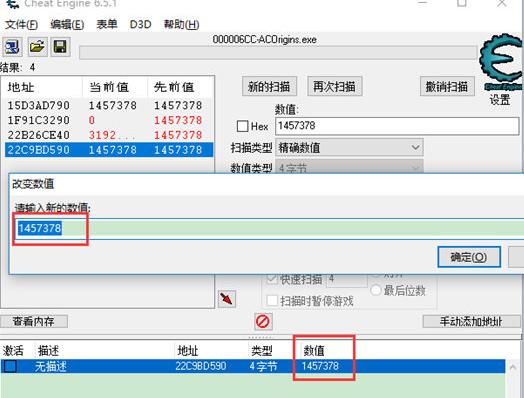Click the open folder icon
524x398 pixels.
coord(37,47)
